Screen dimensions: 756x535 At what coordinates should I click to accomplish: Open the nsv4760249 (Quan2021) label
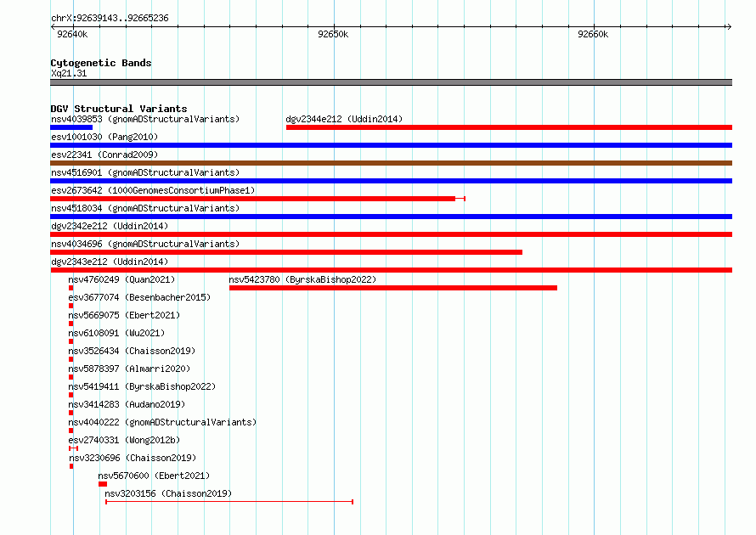[121, 279]
